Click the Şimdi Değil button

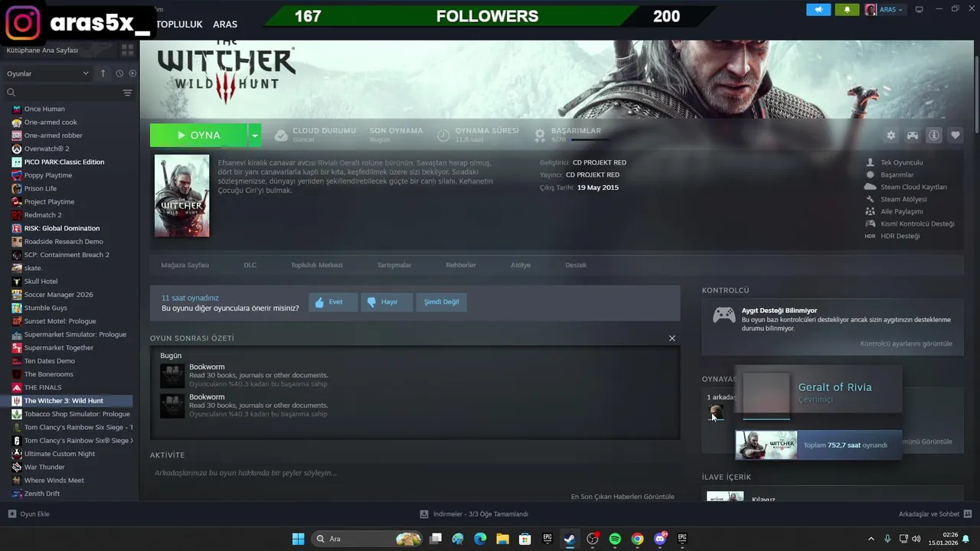point(442,302)
